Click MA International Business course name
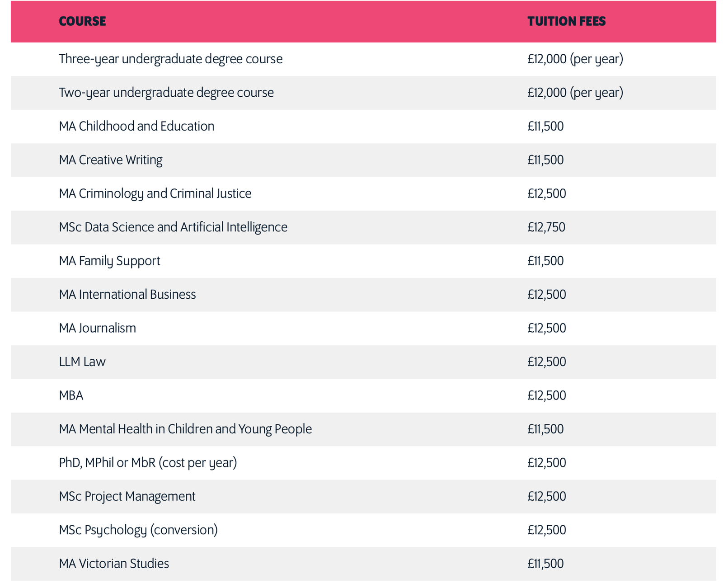 (x=127, y=295)
